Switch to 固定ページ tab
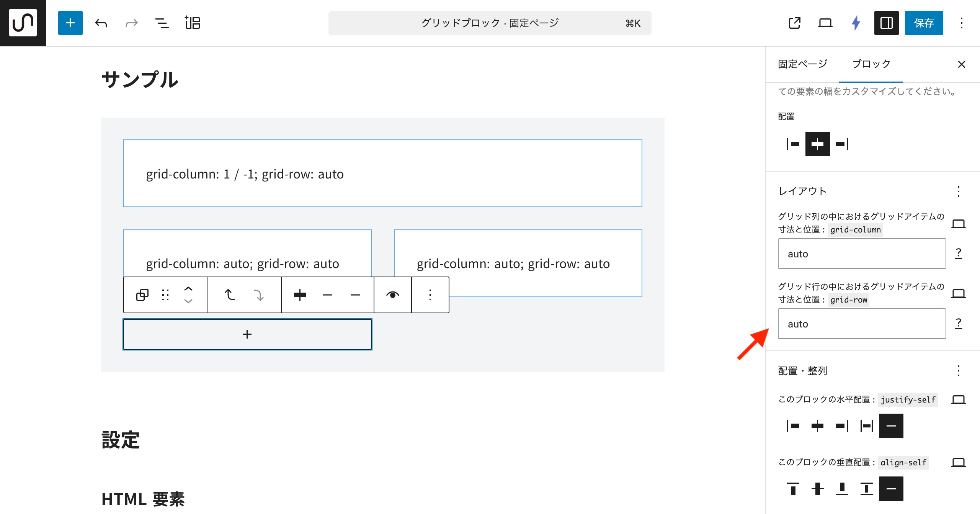Screen dimensions: 980x514 tap(802, 64)
